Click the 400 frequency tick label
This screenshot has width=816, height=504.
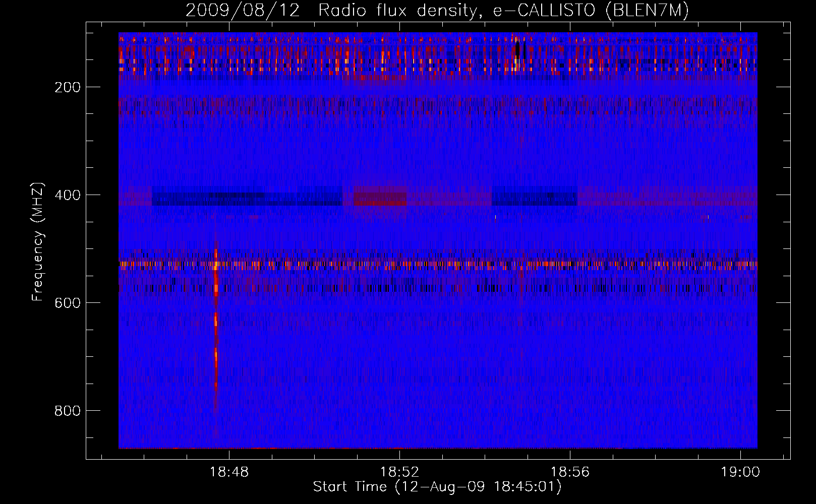pos(68,195)
